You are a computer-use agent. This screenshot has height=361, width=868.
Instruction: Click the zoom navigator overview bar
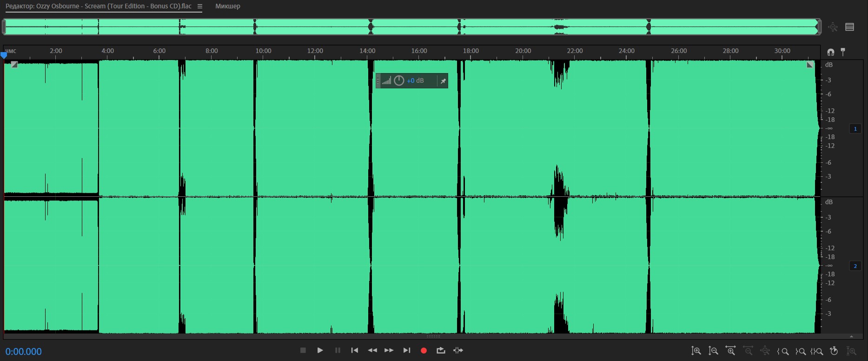411,27
